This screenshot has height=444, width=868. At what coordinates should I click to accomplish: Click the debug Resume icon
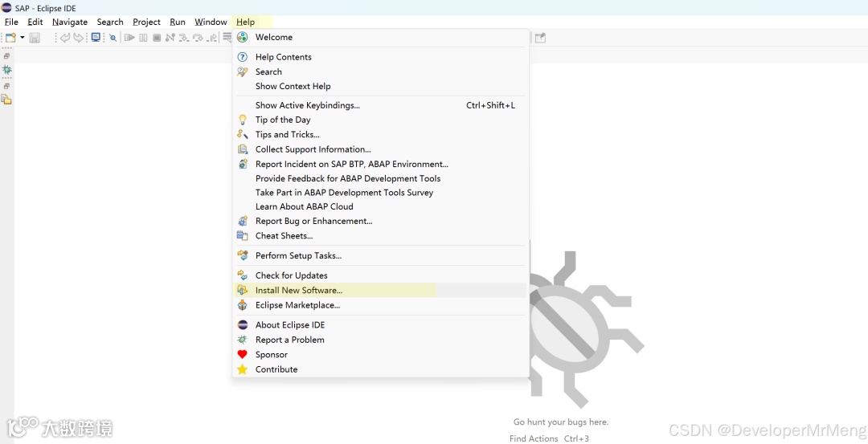[129, 38]
